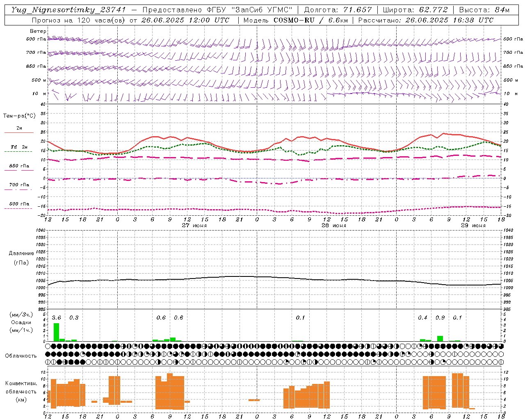Viewport: 525px width, 420px height.
Task: Select the Облачность cloud cover label
Action: (21, 356)
